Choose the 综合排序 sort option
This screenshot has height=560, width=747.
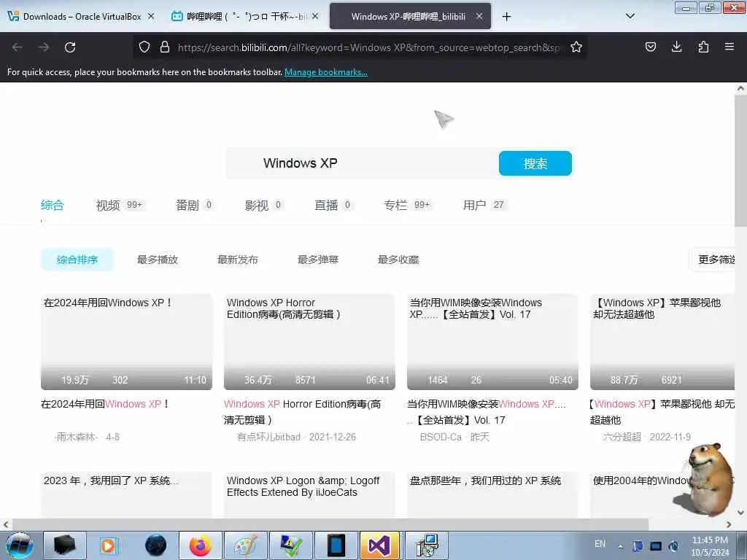pos(77,260)
